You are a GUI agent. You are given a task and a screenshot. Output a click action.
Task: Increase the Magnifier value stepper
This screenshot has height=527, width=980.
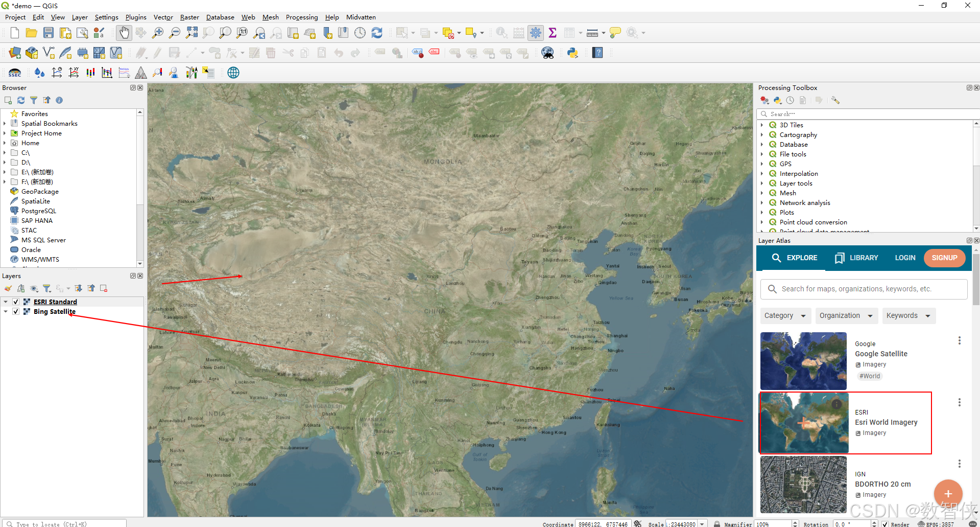coord(795,522)
